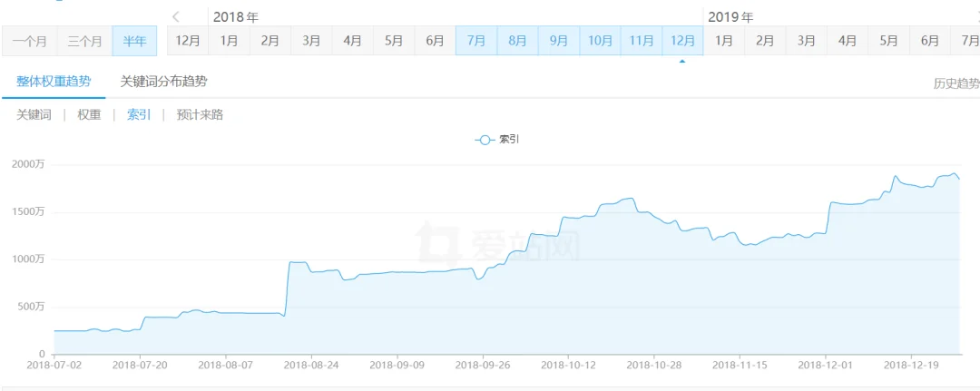This screenshot has width=980, height=391.
Task: Switch to 整体权重趋势 tab
Action: (x=54, y=82)
